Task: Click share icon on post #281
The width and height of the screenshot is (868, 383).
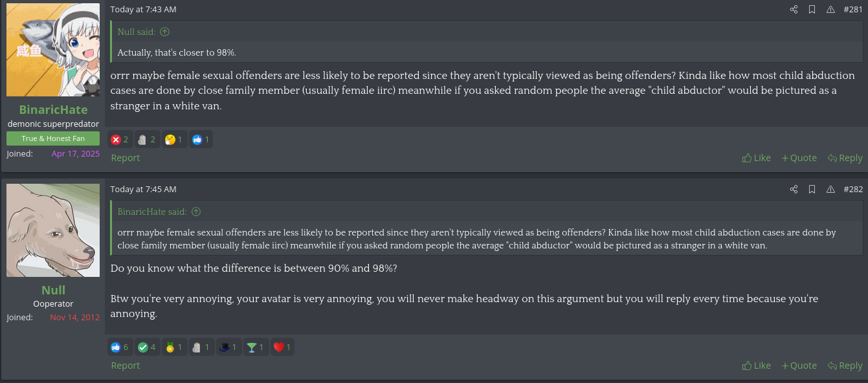Action: coord(794,10)
